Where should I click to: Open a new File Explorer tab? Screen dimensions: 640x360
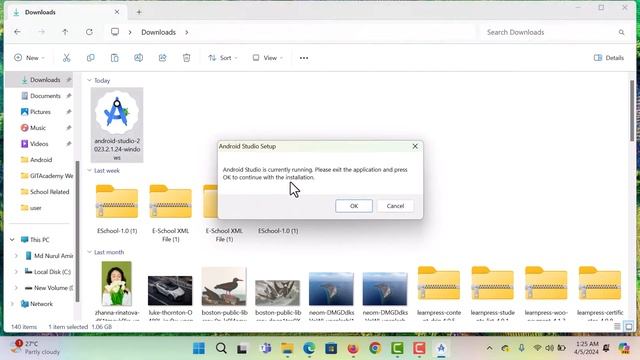pyautogui.click(x=139, y=12)
